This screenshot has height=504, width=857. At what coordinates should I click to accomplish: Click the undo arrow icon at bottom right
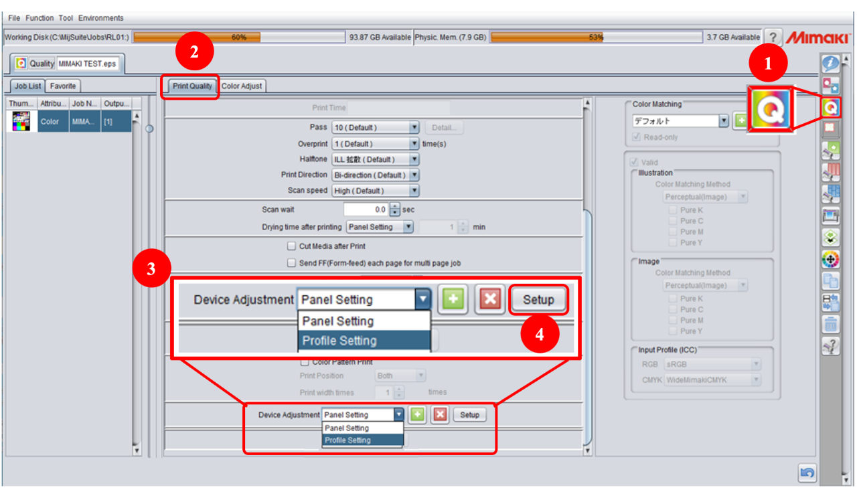[807, 473]
